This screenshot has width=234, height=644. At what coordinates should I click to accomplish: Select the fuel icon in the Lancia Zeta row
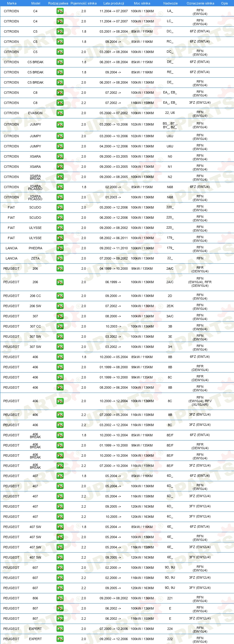coord(60,258)
